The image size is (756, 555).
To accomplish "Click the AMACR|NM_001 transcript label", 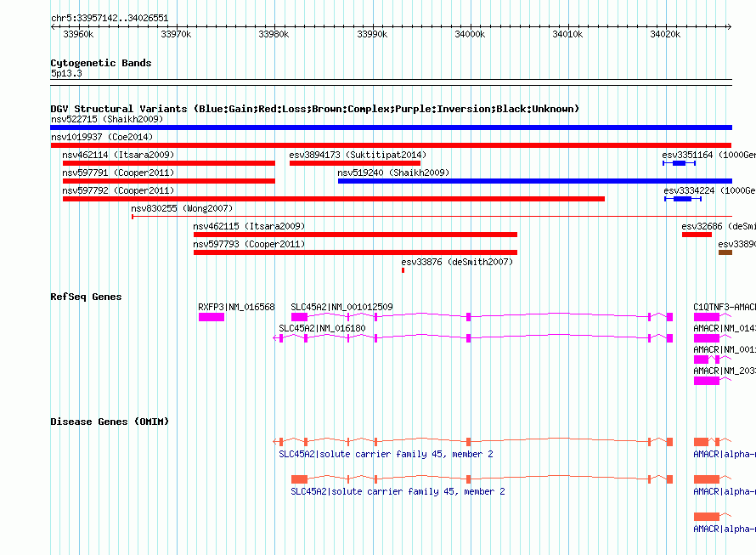I will click(x=725, y=349).
